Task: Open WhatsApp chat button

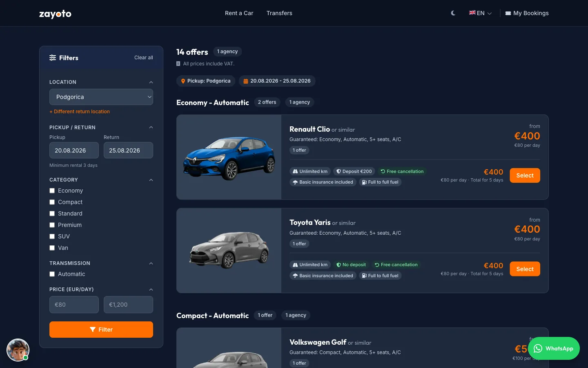Action: [554, 348]
